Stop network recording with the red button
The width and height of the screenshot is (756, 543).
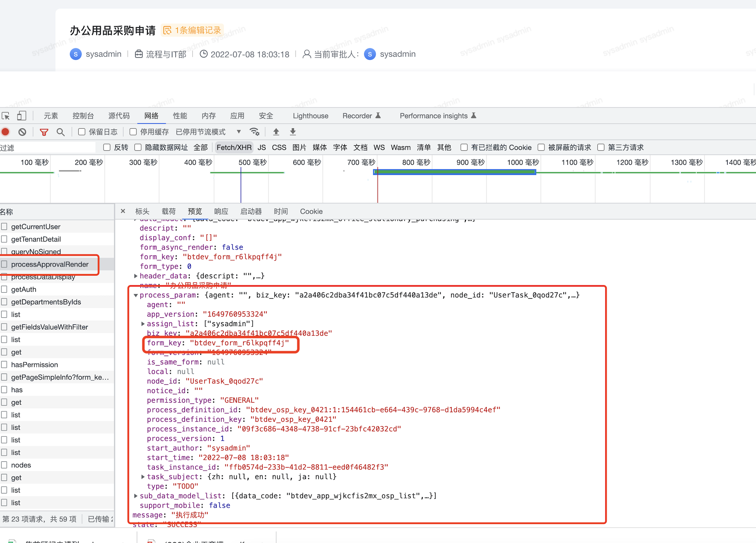click(x=6, y=132)
